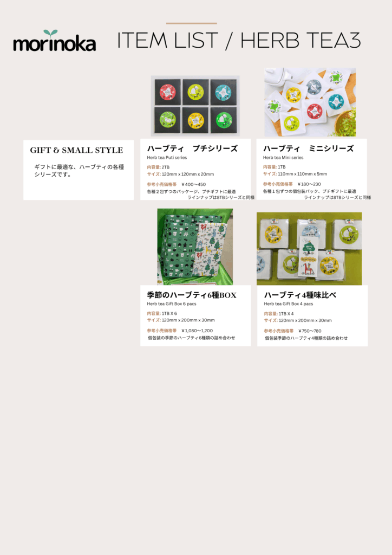The width and height of the screenshot is (392, 555).
Task: Open the Mini series tea packet photo
Action: (310, 102)
